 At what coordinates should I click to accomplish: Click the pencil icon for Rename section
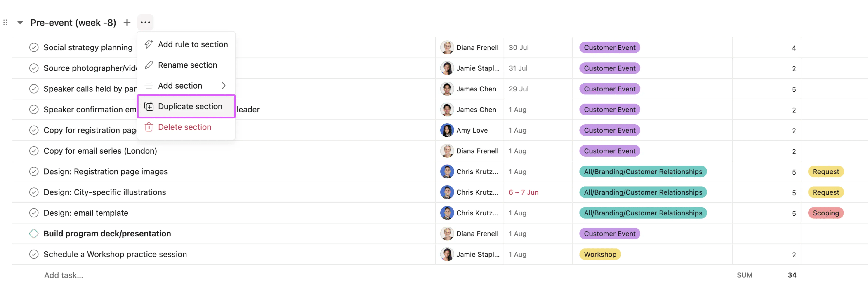[149, 65]
